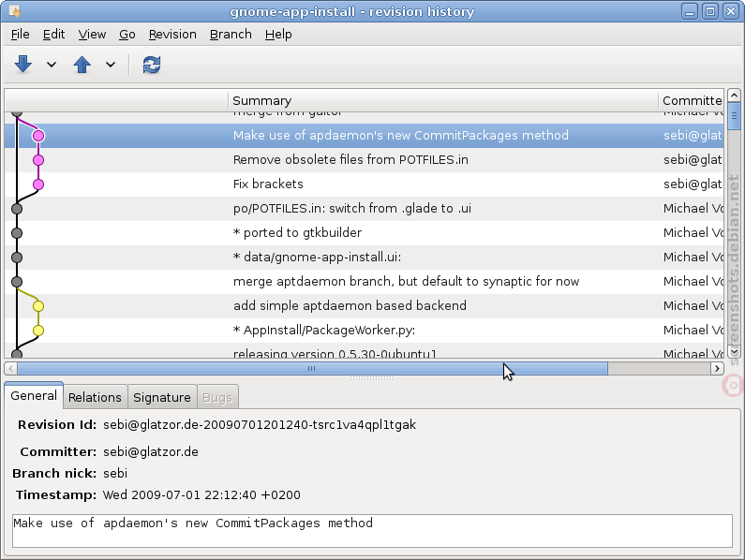The width and height of the screenshot is (745, 560).
Task: Open the Branch menu
Action: (x=231, y=35)
